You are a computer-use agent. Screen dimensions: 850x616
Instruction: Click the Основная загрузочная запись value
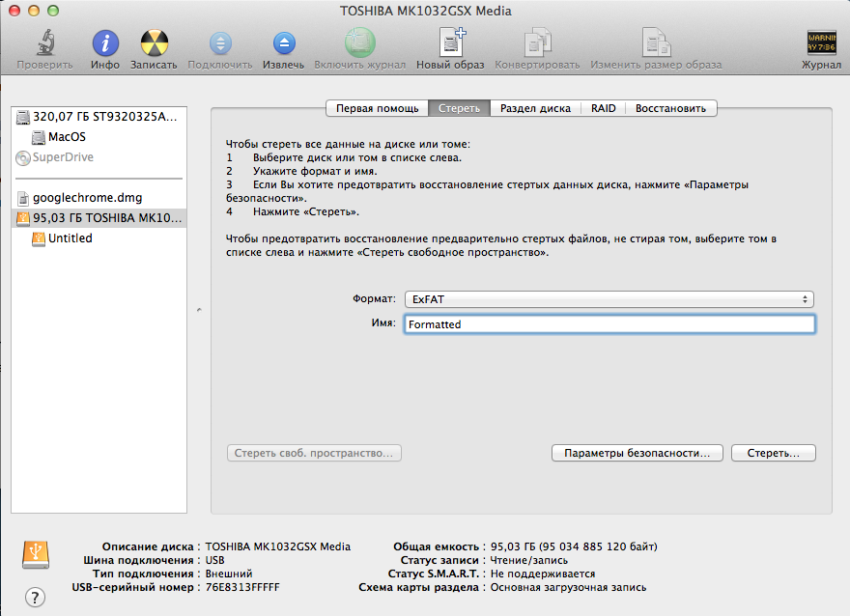(568, 587)
